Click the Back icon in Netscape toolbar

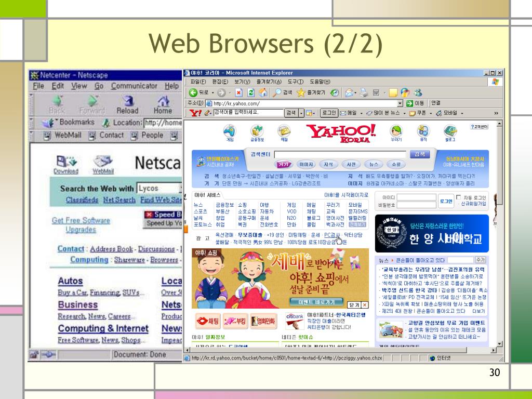57,101
